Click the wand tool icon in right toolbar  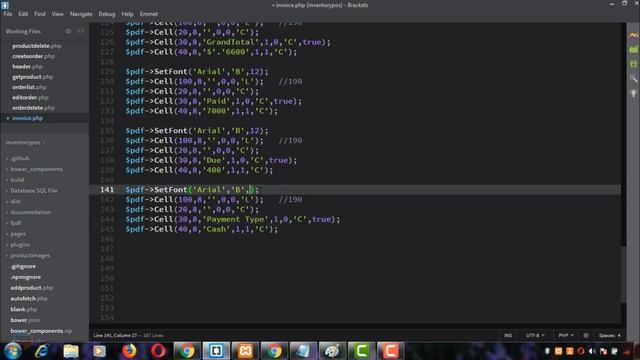[x=633, y=78]
